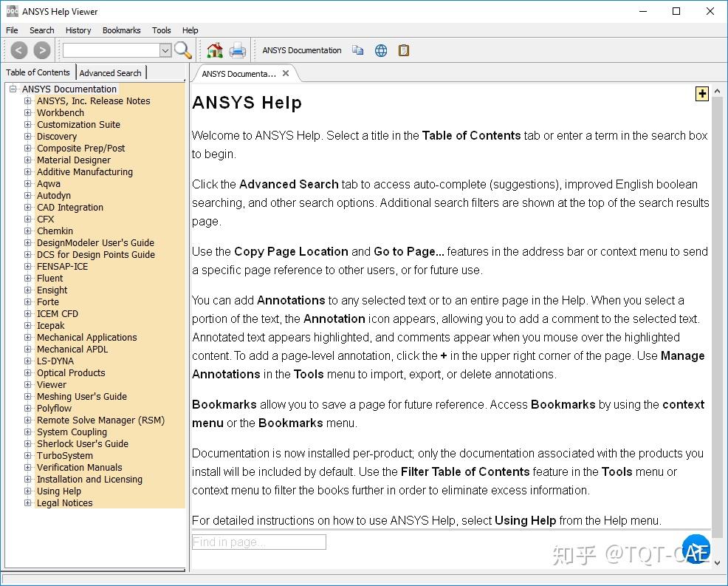Click the globe icon in toolbar

[x=381, y=50]
